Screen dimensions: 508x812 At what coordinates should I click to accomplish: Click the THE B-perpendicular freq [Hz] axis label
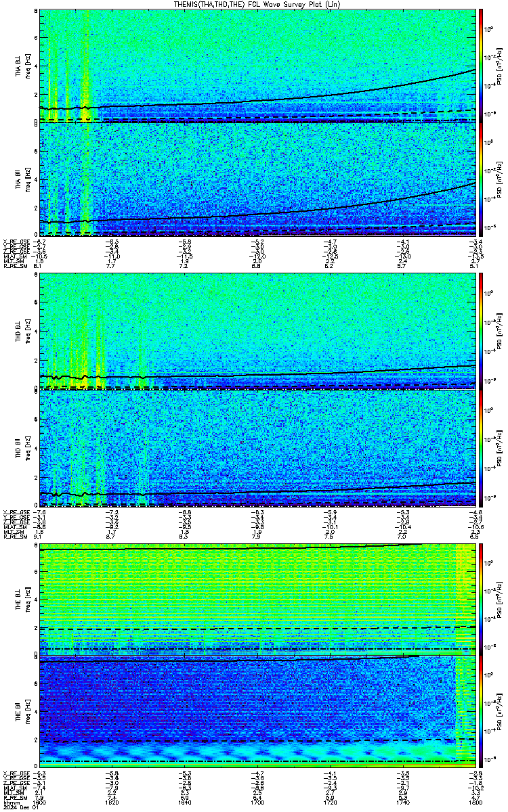coord(28,600)
